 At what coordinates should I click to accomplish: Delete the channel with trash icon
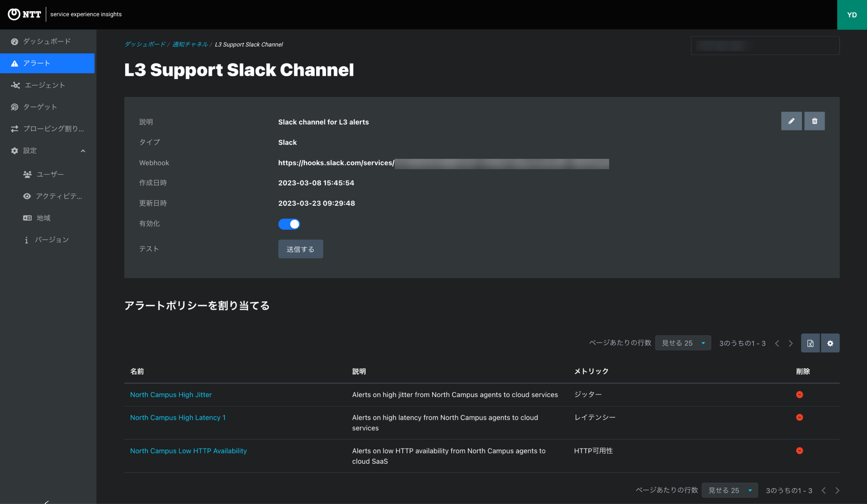pos(815,121)
